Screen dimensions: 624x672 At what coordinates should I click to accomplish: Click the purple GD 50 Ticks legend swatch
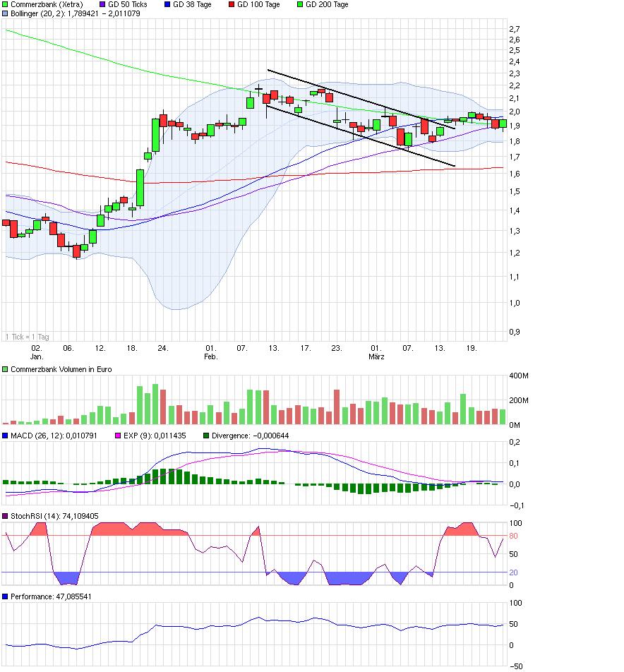click(102, 5)
